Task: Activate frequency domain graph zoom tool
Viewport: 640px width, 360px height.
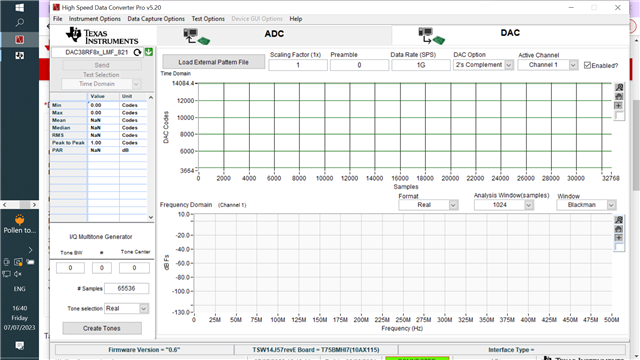Action: pyautogui.click(x=619, y=220)
